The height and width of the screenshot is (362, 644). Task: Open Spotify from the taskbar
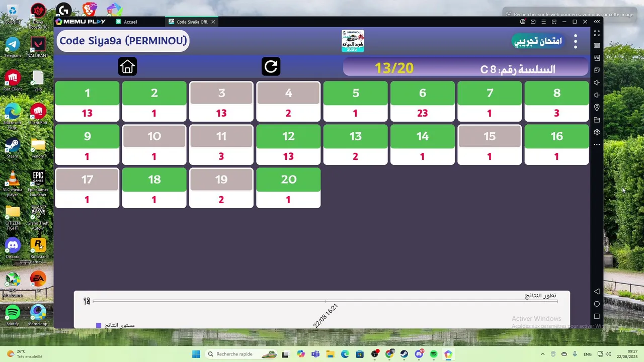click(434, 354)
